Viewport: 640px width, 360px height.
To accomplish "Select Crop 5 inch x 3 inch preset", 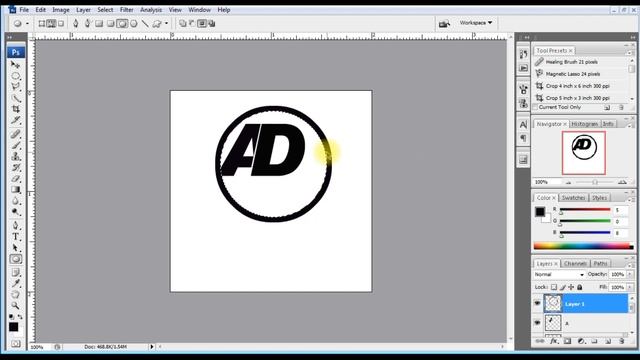I will pyautogui.click(x=577, y=98).
